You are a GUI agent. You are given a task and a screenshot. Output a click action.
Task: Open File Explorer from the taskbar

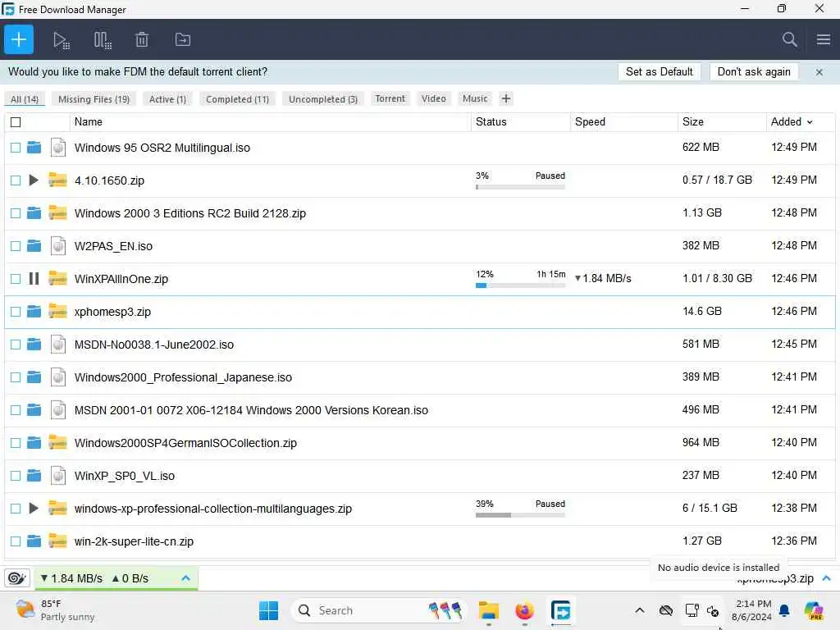(489, 610)
